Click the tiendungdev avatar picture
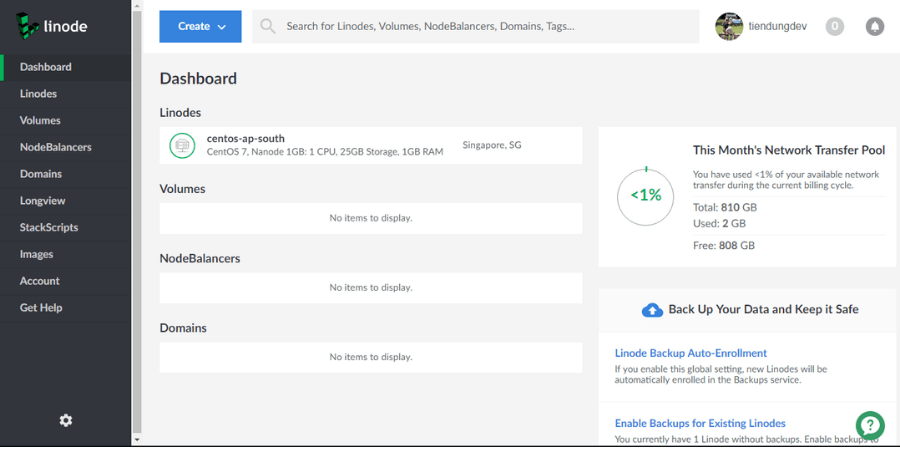The image size is (900, 450). tap(729, 26)
